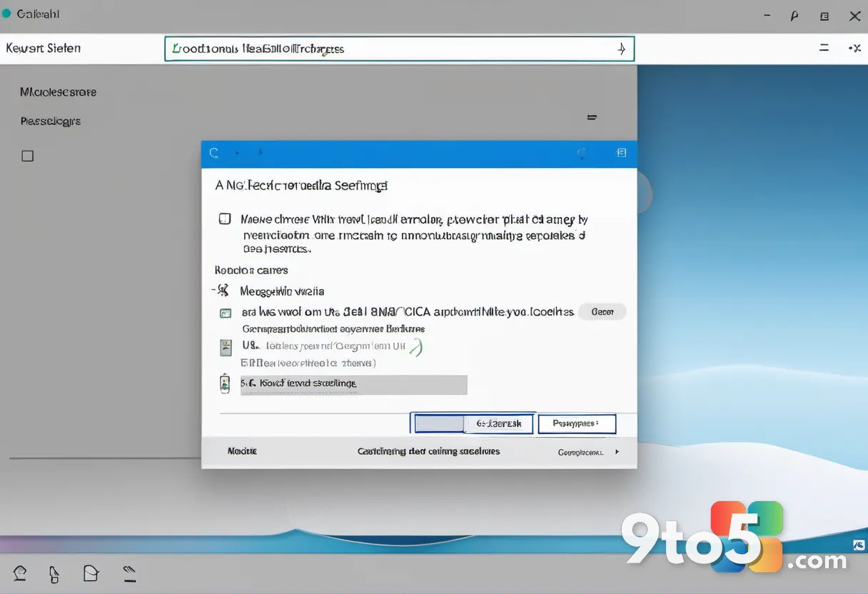Image resolution: width=868 pixels, height=594 pixels.
Task: Click the P icon in the title bar
Action: point(794,16)
